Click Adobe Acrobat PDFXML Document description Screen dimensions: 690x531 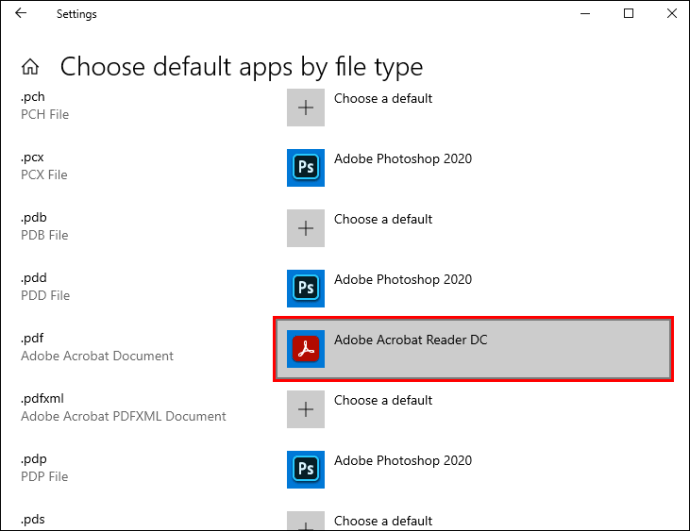click(123, 416)
